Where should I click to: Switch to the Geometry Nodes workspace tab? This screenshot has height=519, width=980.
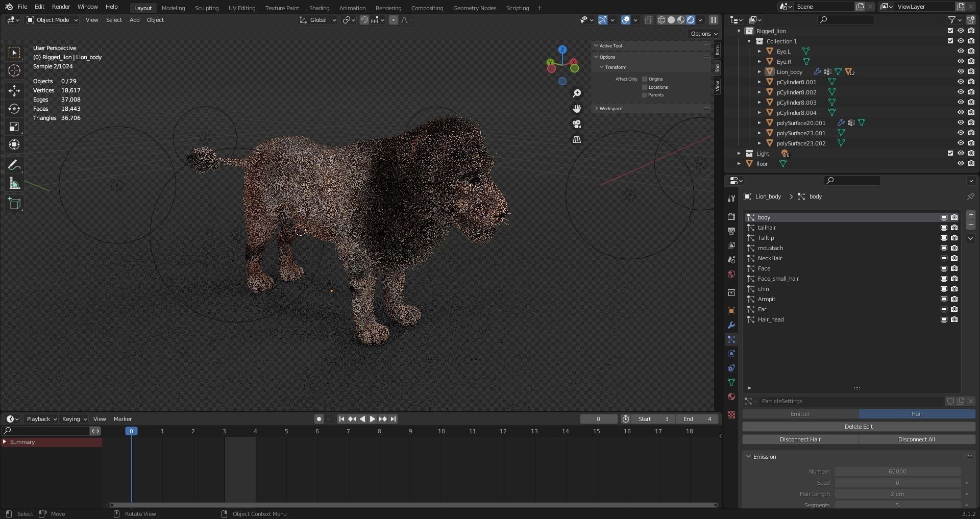click(475, 8)
